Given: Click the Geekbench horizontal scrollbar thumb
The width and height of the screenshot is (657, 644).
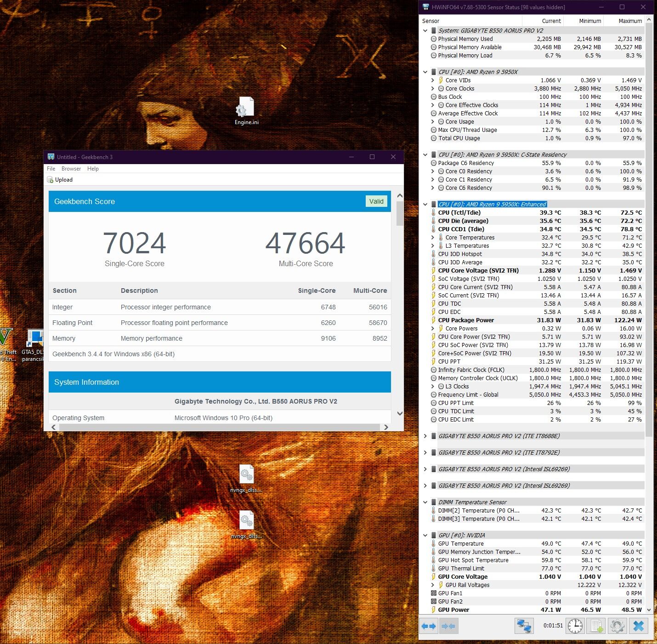Looking at the screenshot, I should [220, 427].
